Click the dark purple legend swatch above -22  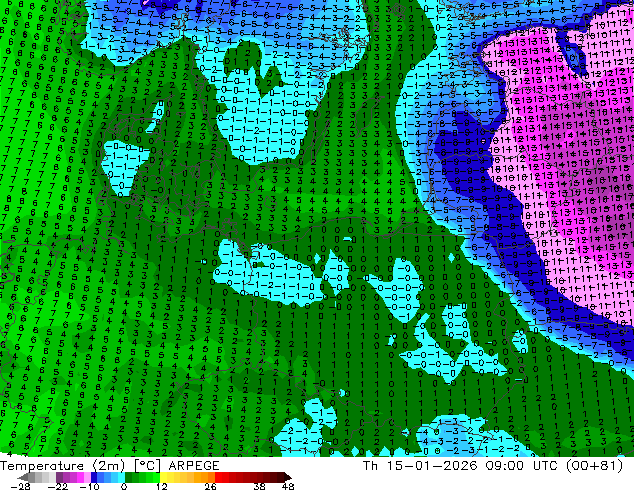tap(59, 477)
